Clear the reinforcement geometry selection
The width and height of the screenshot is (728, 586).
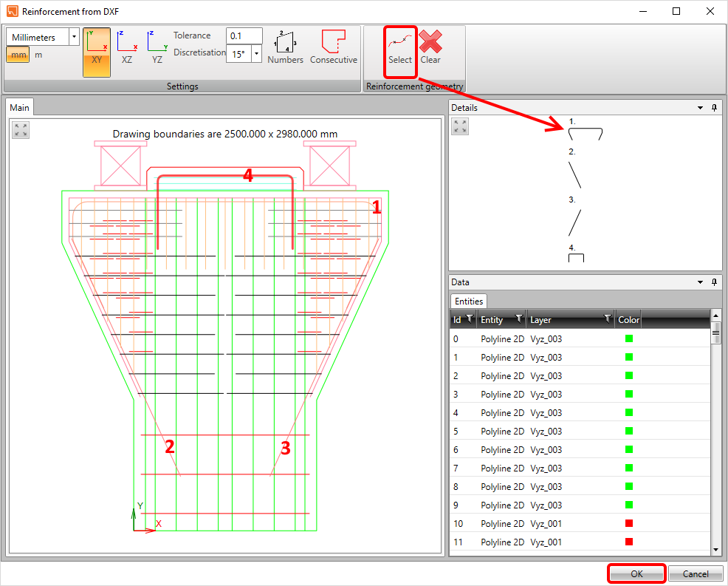point(430,50)
